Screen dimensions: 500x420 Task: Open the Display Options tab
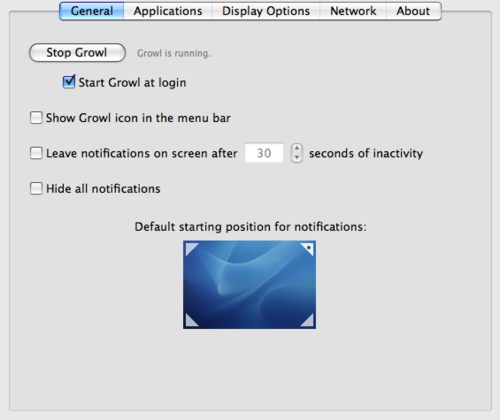[266, 11]
